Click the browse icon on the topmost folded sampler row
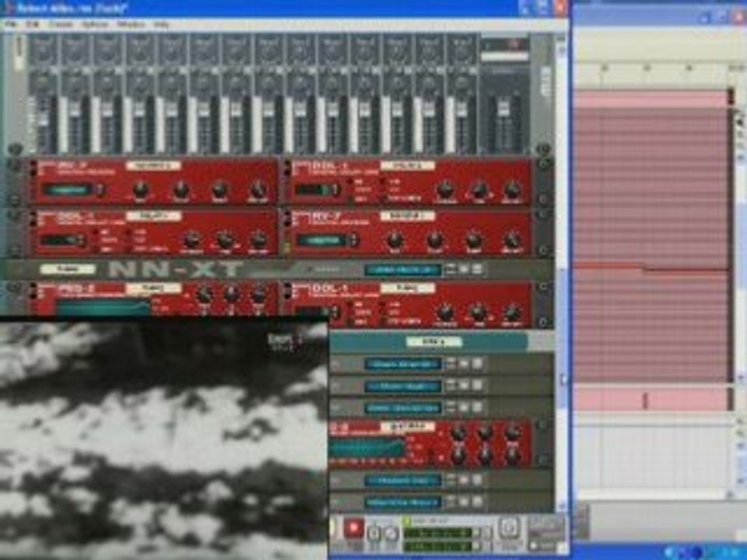Image resolution: width=747 pixels, height=560 pixels. tap(464, 364)
